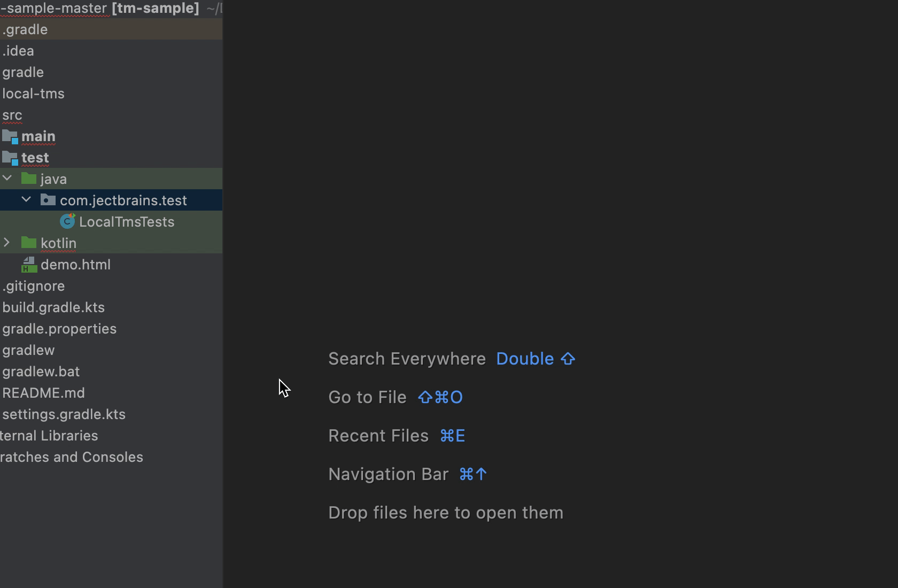Screen dimensions: 898x588
Task: Collapse the com.jectbrains.test package
Action: (x=26, y=200)
